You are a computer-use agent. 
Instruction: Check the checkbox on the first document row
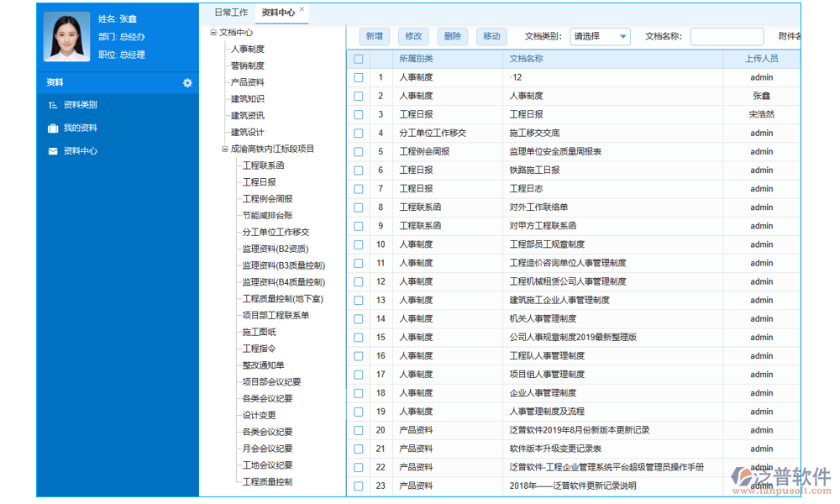359,76
